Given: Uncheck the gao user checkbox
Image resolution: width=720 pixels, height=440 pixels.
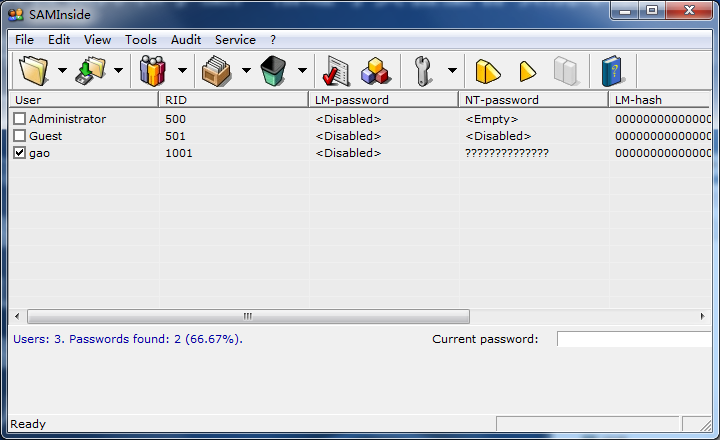Looking at the screenshot, I should [19, 153].
